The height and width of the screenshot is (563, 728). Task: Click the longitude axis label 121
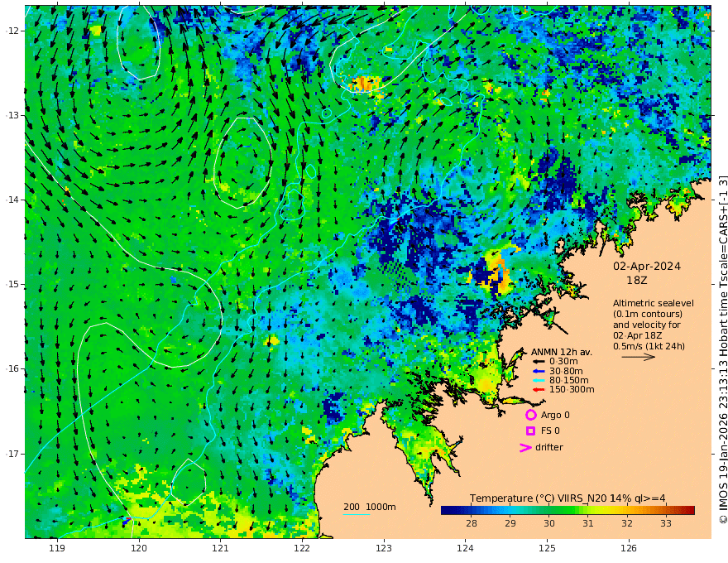221,548
